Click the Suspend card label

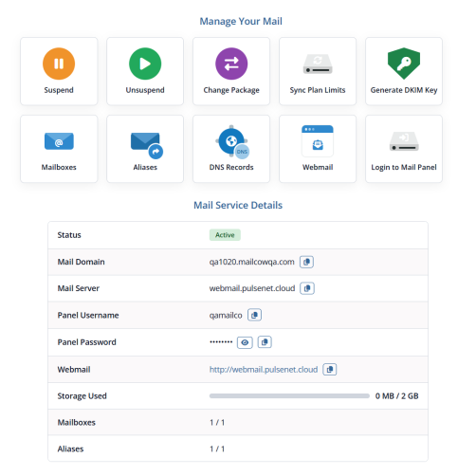59,90
